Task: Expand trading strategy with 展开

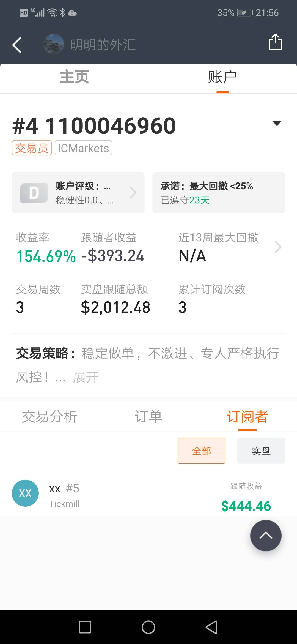Action: coord(86,377)
